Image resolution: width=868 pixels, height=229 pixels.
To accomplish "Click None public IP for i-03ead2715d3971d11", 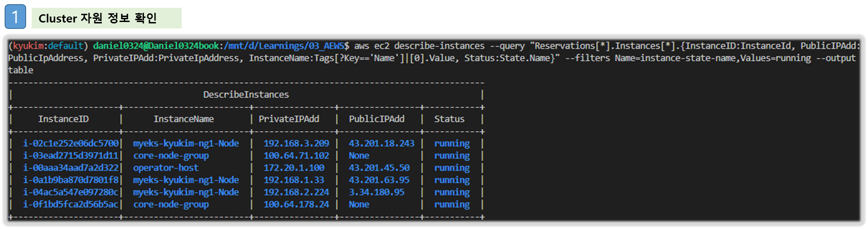I will 359,156.
